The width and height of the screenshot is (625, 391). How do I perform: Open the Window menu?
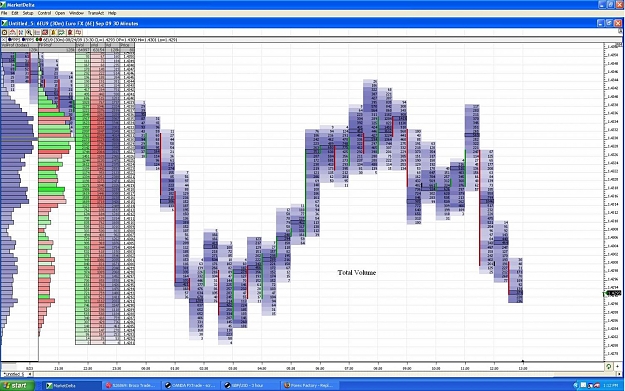coord(76,13)
